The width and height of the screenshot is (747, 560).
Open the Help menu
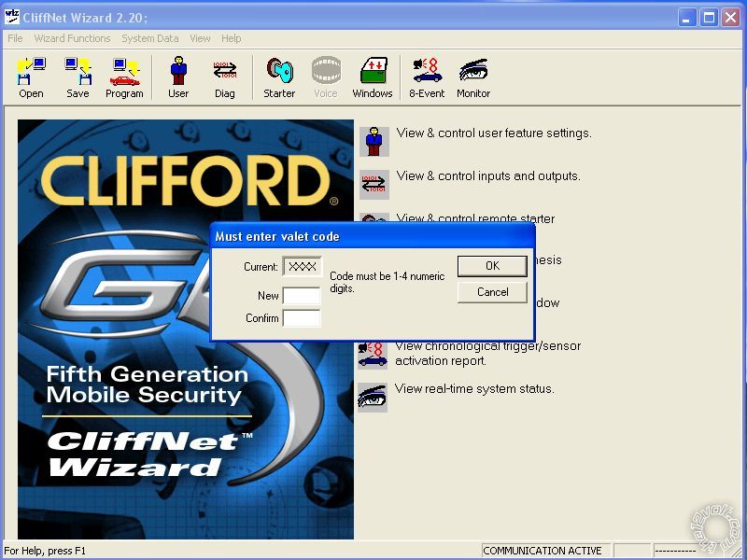pos(231,38)
